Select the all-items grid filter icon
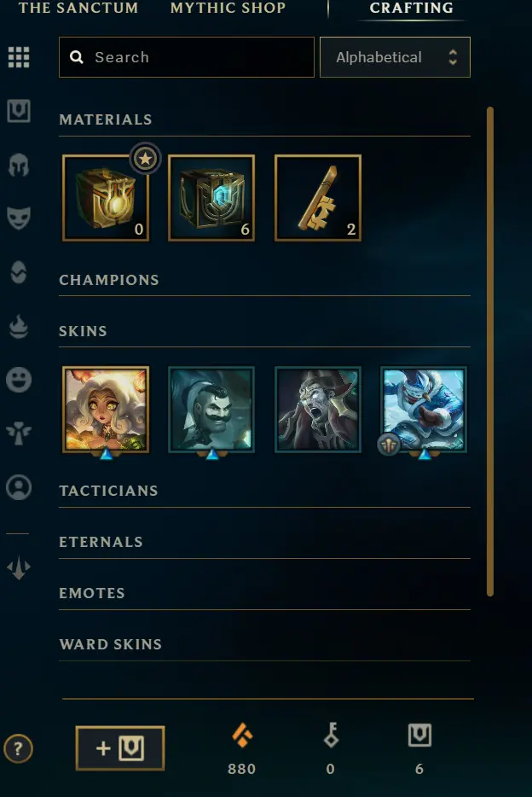 19,57
